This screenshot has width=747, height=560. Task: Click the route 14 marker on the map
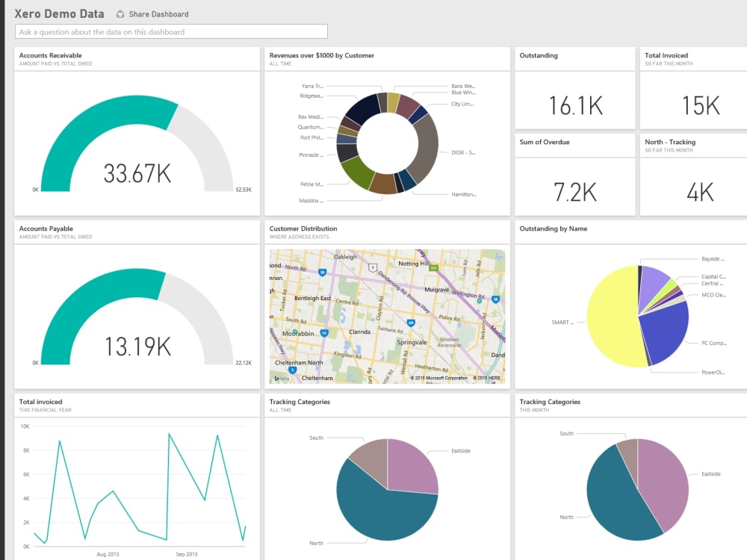(x=324, y=332)
